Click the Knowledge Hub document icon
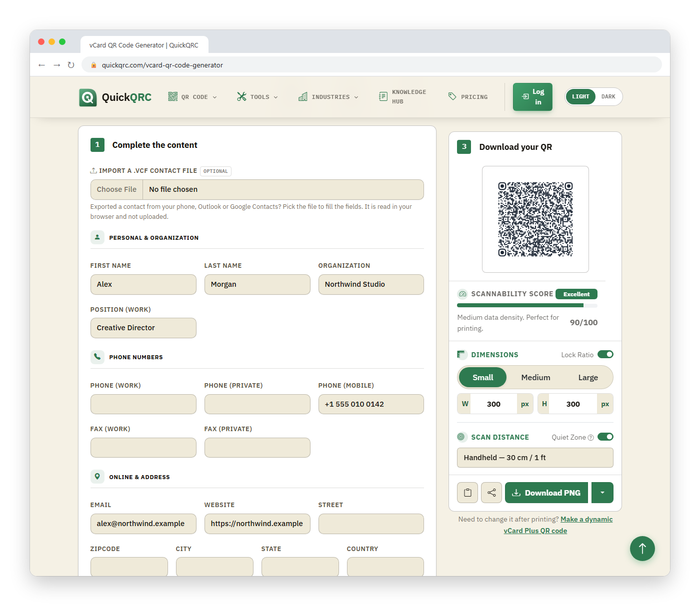This screenshot has height=606, width=700. tap(383, 96)
